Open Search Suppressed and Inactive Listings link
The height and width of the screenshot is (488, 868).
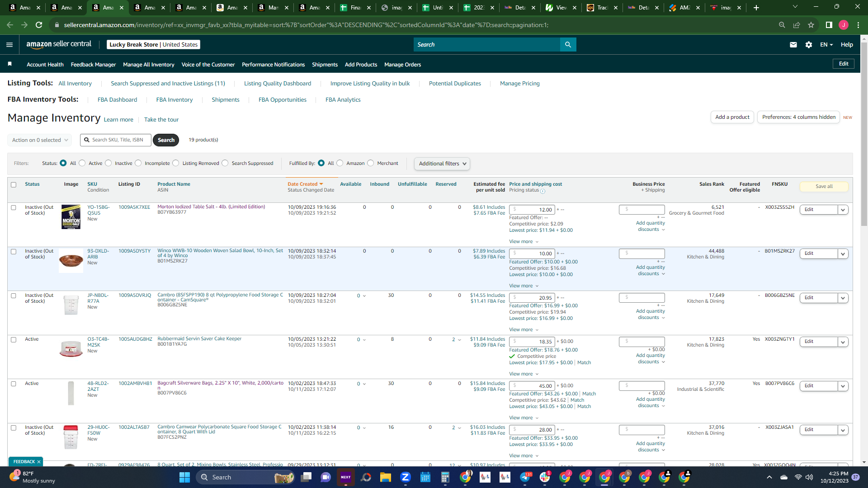168,84
